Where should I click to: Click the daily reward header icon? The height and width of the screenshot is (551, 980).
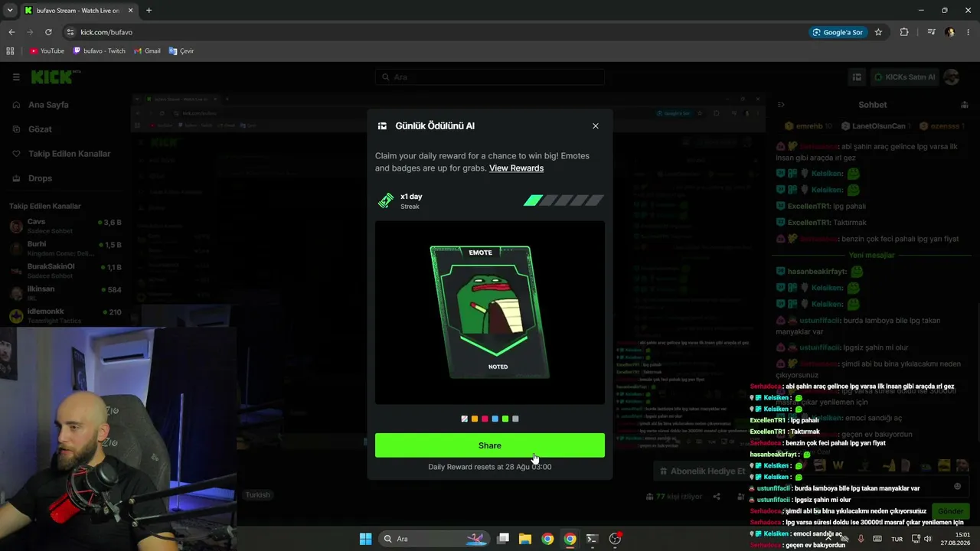tap(383, 126)
